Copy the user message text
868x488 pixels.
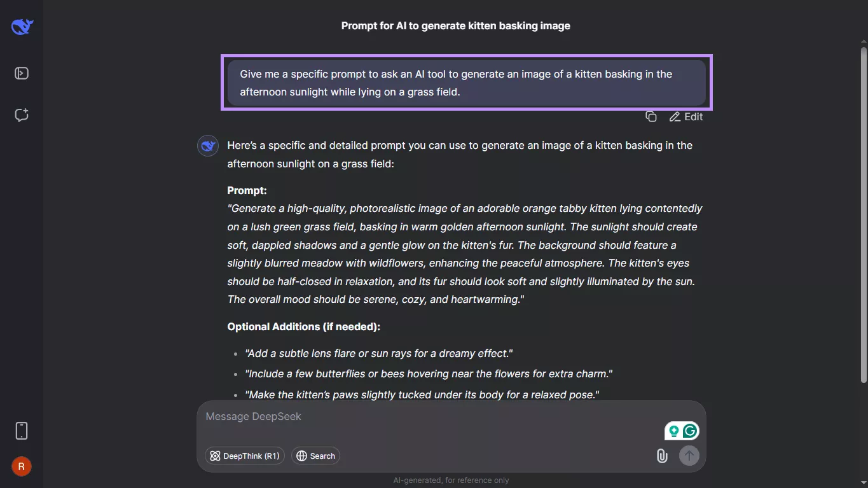click(651, 116)
